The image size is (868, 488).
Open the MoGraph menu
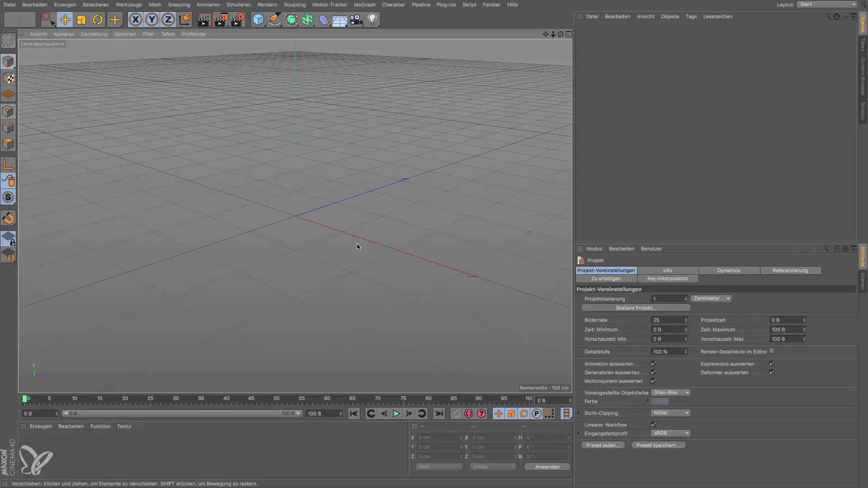tap(364, 5)
